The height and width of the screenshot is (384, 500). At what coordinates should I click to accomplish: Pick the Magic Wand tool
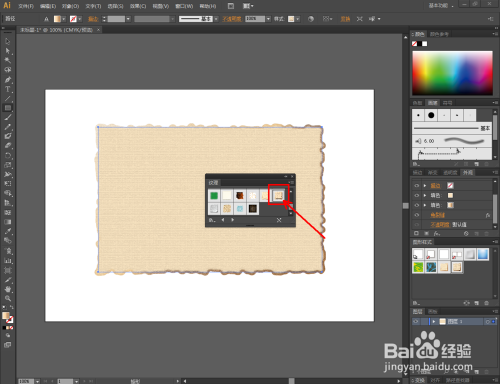pos(8,60)
